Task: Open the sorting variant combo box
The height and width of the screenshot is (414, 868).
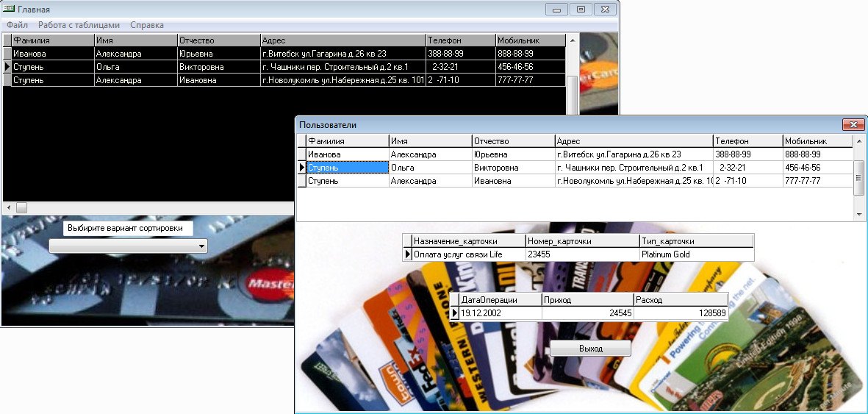Action: coord(128,246)
